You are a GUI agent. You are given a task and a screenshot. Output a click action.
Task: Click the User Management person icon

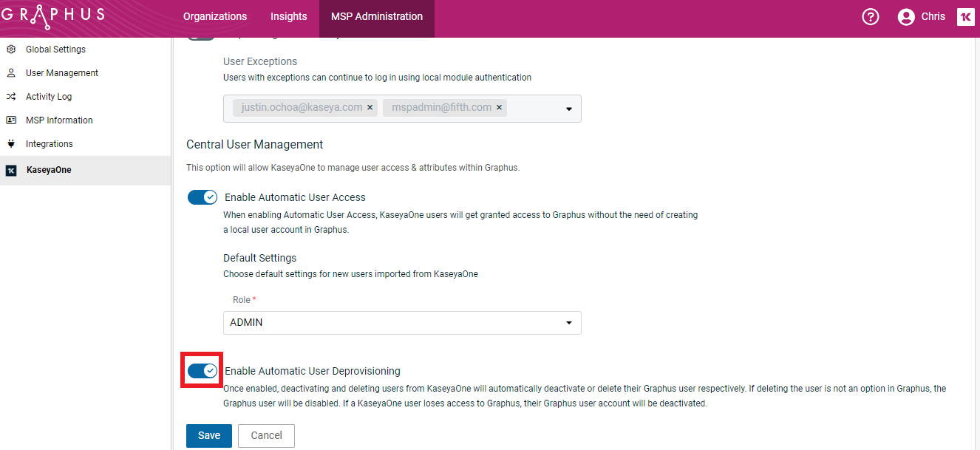[x=11, y=73]
